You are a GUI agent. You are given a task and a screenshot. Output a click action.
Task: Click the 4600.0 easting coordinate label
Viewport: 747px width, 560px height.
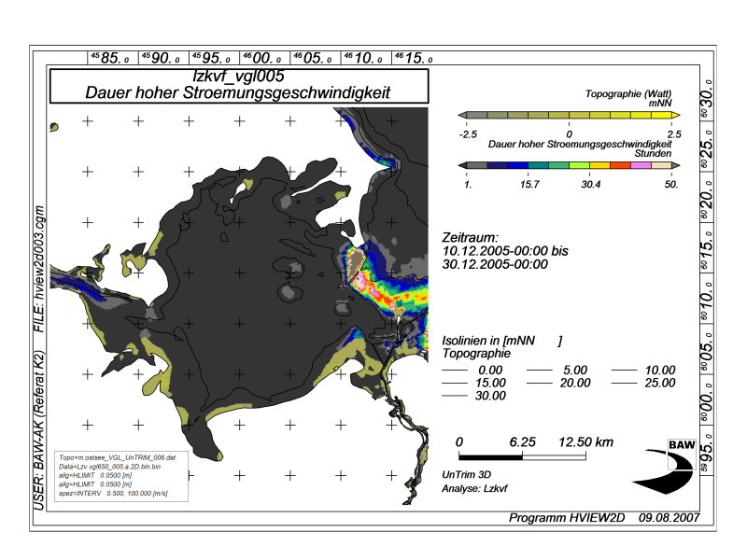pos(264,58)
